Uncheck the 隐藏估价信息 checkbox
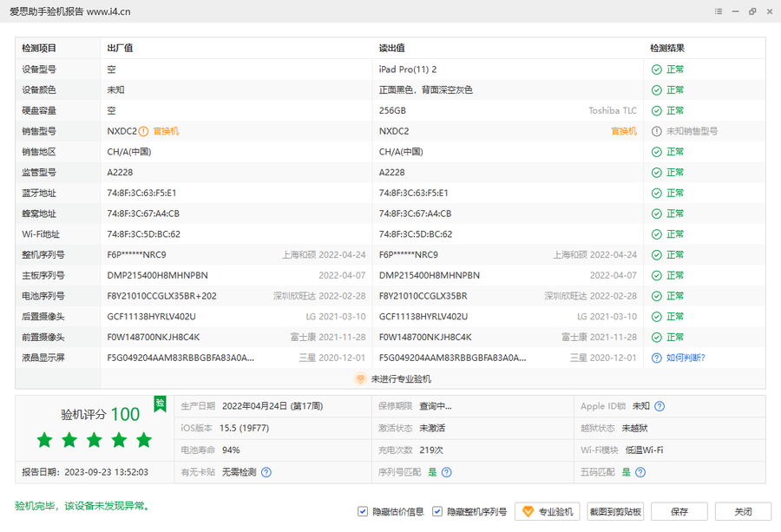Viewport: 781px width, 532px height. tap(363, 511)
